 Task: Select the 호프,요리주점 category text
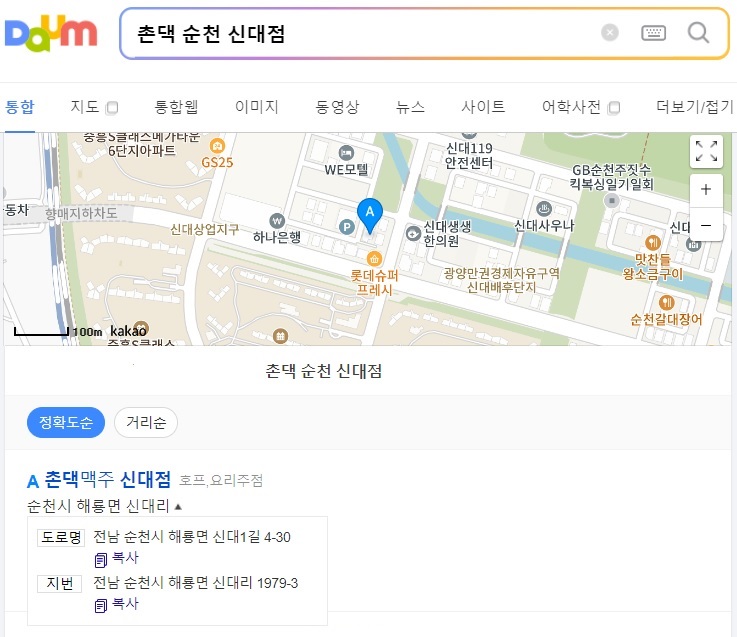tap(221, 480)
